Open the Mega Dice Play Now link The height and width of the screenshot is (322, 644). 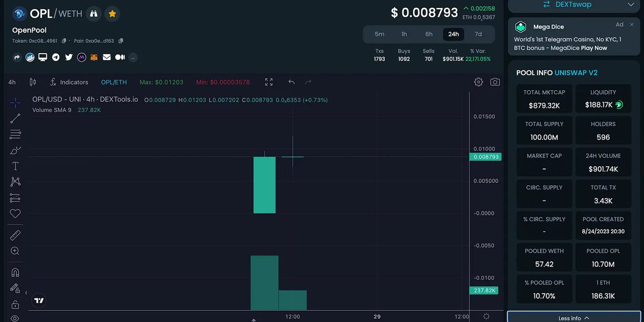click(x=594, y=48)
